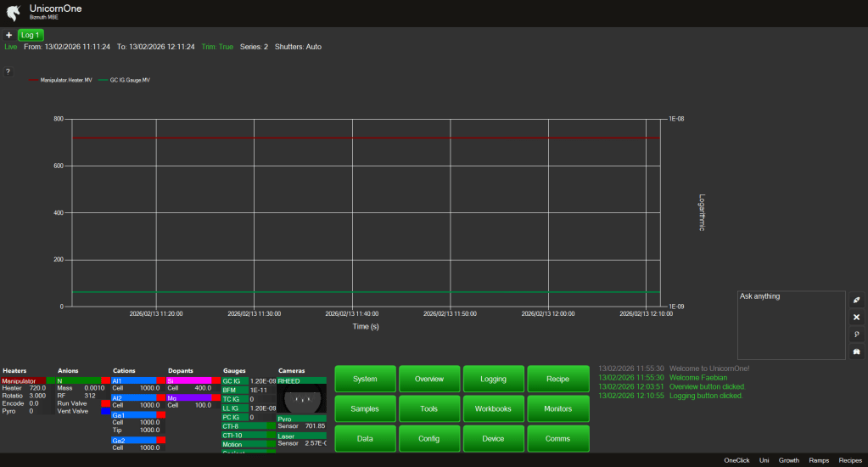This screenshot has height=467, width=868.
Task: Toggle the Live logging mode
Action: point(10,47)
